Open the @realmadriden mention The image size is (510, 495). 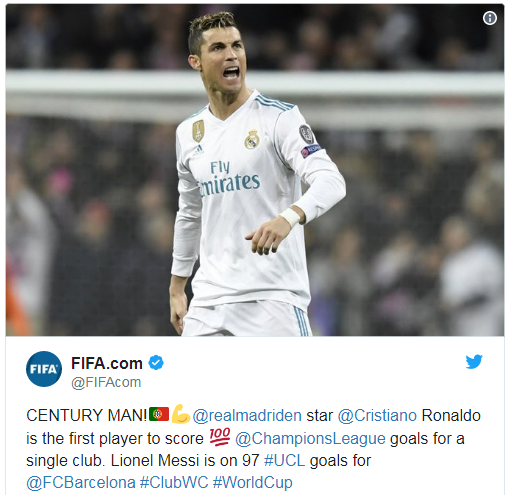tap(247, 416)
